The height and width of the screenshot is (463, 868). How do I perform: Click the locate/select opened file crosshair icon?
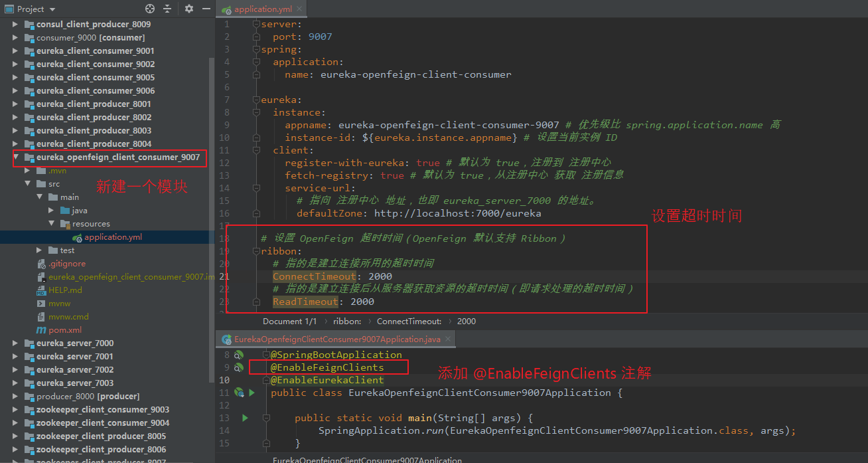click(150, 9)
